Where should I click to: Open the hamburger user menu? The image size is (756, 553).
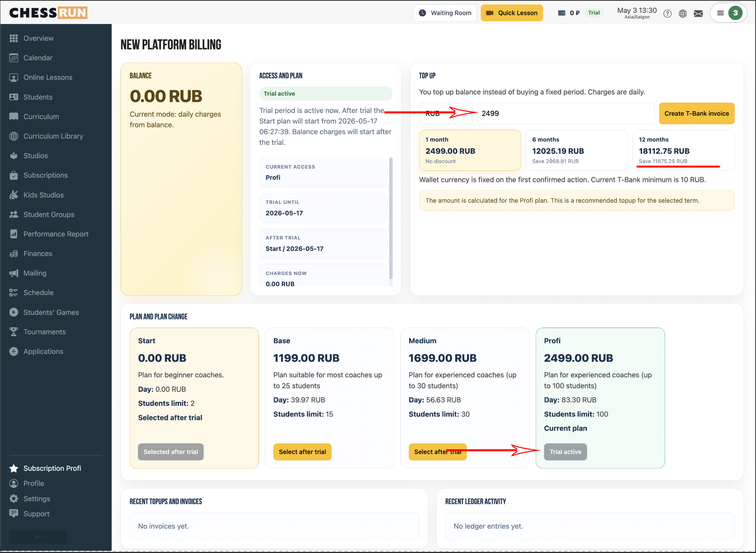[x=720, y=13]
